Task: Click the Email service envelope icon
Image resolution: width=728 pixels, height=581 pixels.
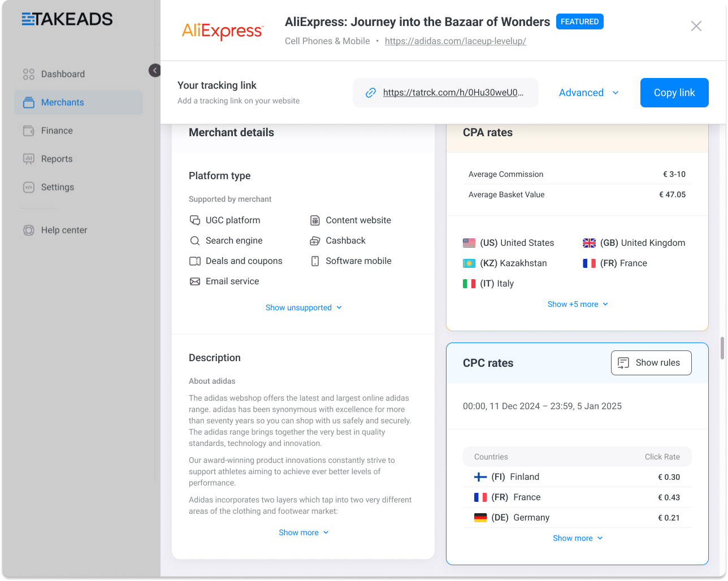Action: [195, 281]
